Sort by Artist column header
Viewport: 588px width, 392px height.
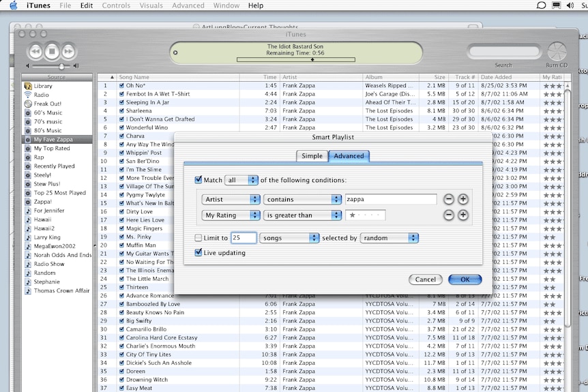(x=321, y=77)
